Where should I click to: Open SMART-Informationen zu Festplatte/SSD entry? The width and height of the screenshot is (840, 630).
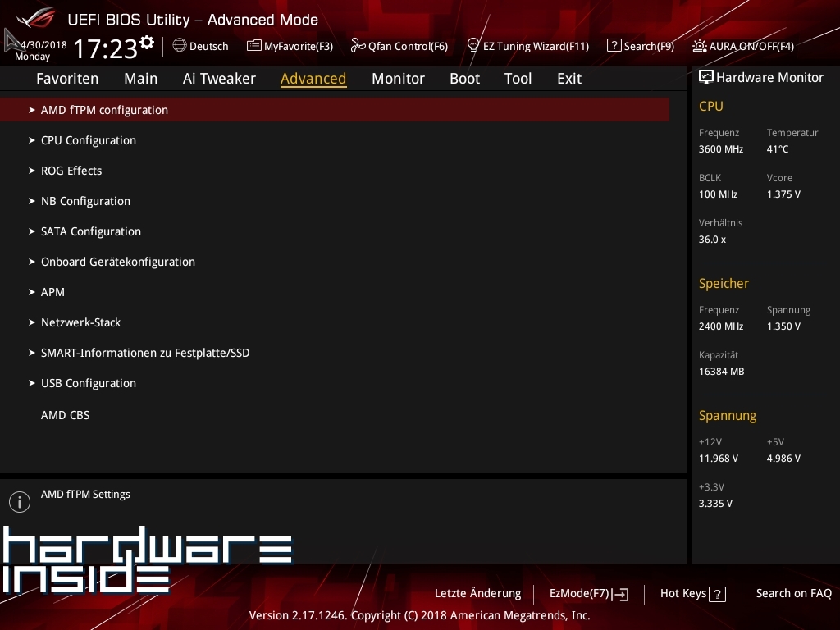pyautogui.click(x=145, y=353)
